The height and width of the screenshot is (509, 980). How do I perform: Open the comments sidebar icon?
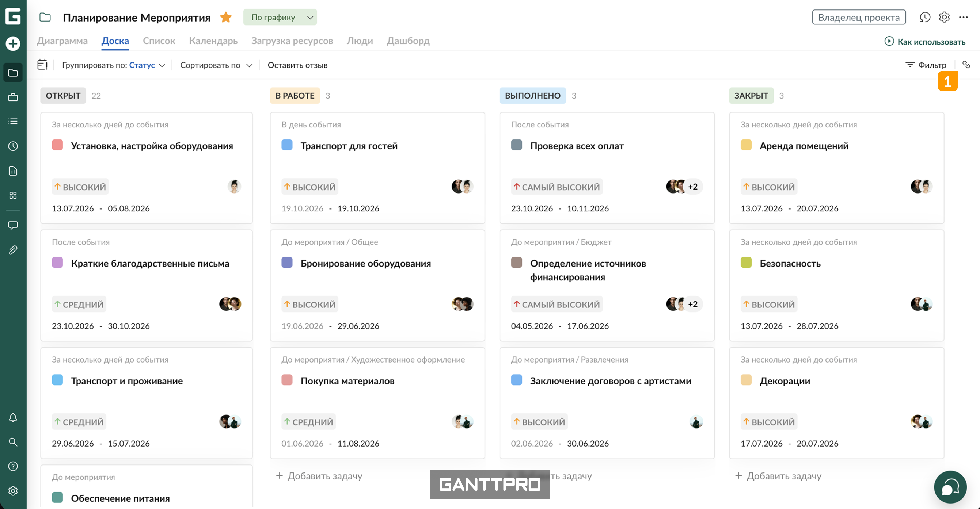click(x=13, y=225)
